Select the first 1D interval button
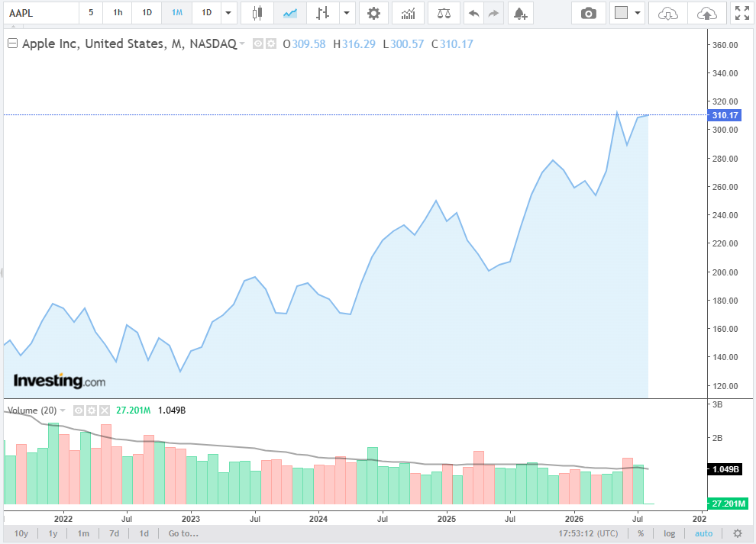Image resolution: width=756 pixels, height=544 pixels. [x=147, y=12]
